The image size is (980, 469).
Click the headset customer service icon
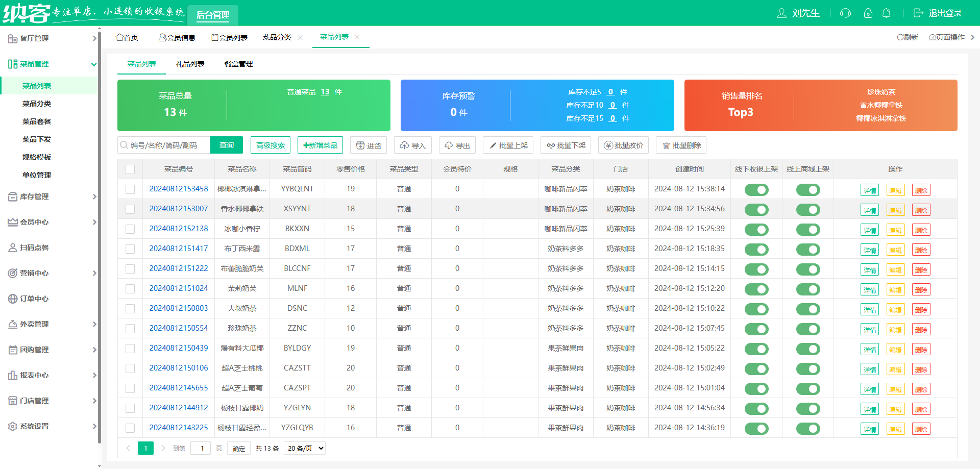click(x=845, y=13)
